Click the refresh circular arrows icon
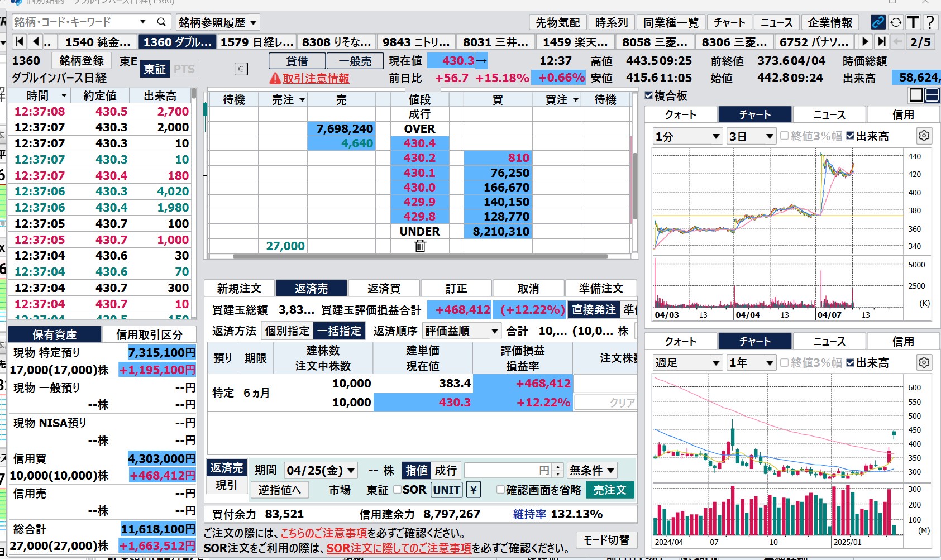Screen dimensions: 941x560 [896, 22]
